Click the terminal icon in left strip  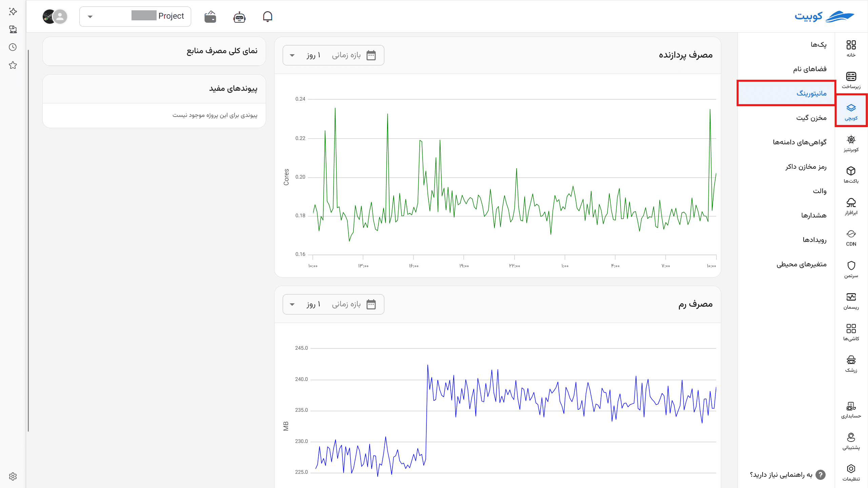(x=13, y=29)
